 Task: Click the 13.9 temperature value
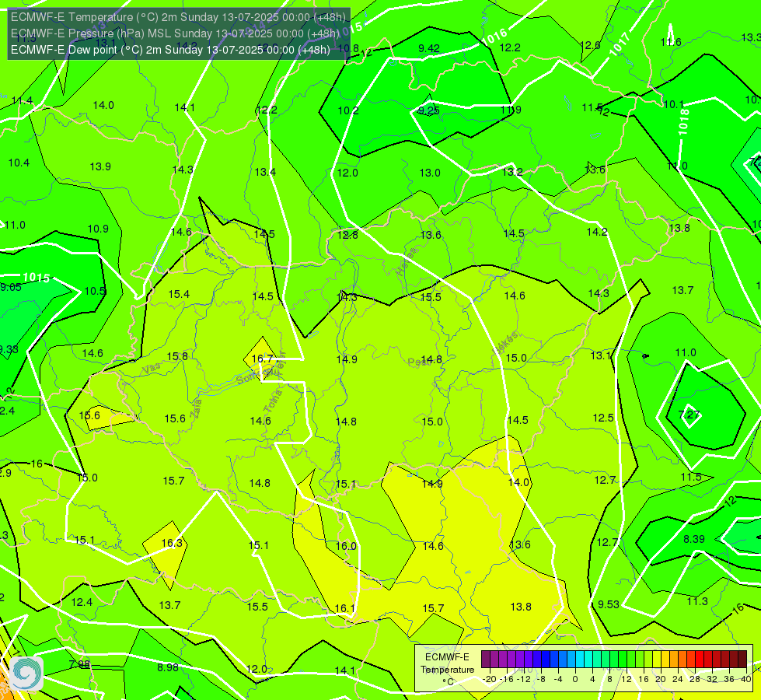pos(100,166)
